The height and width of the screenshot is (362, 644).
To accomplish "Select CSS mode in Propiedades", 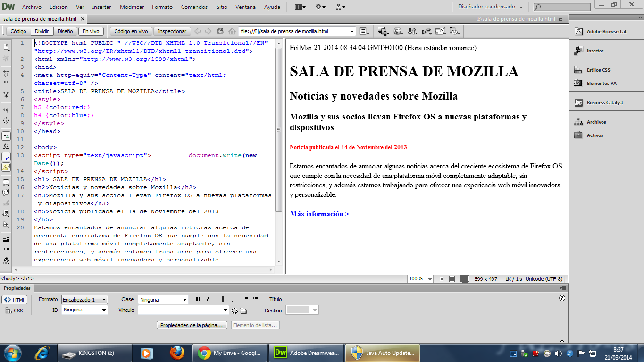I will tap(15, 311).
